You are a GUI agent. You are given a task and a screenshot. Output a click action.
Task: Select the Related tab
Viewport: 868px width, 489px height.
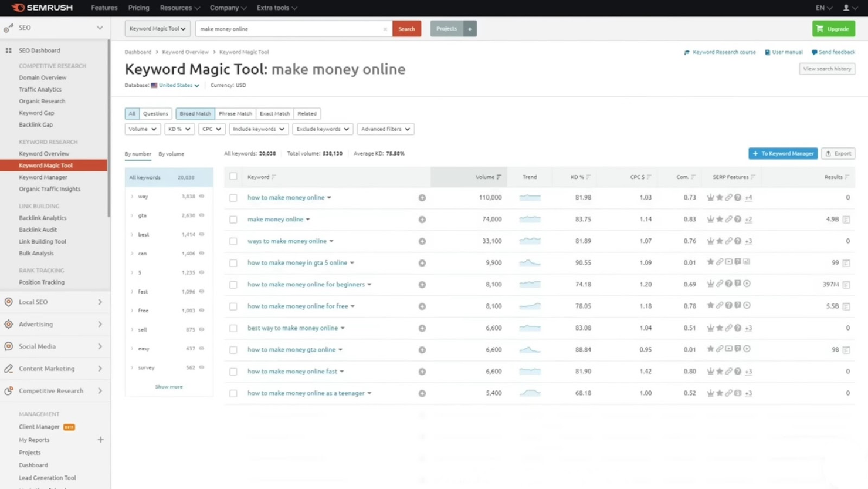[307, 114]
